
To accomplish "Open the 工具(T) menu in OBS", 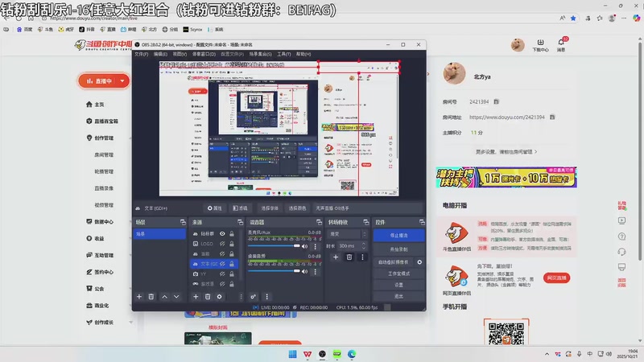I will click(284, 54).
